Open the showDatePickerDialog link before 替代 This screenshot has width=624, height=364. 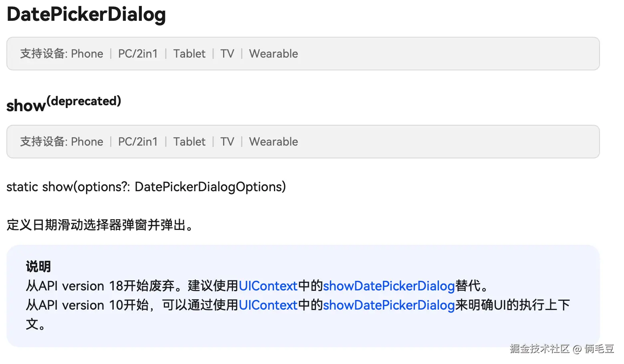tap(388, 286)
